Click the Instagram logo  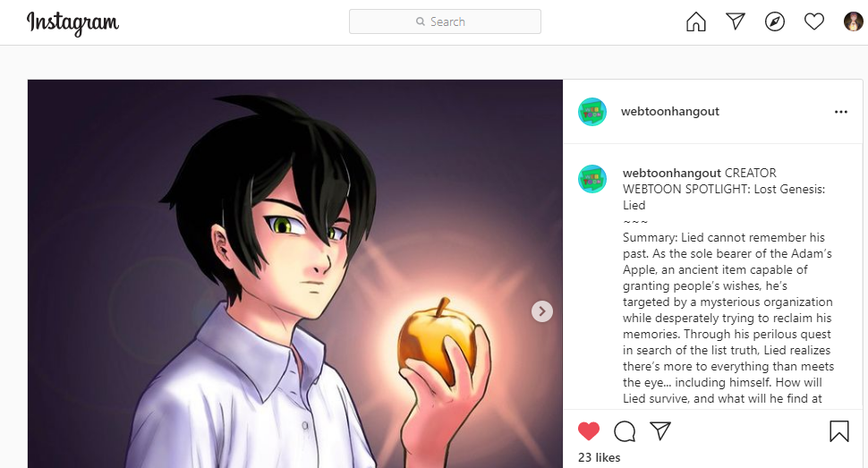coord(72,22)
